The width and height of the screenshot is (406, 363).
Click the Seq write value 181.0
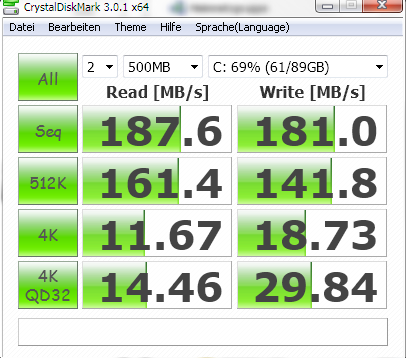coord(312,129)
